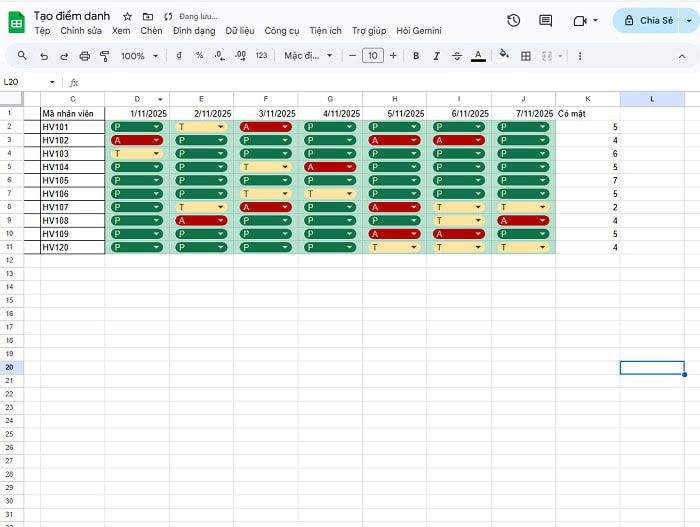Select the Có mặt header cell
Viewport: 700px width, 527px height.
click(x=588, y=113)
